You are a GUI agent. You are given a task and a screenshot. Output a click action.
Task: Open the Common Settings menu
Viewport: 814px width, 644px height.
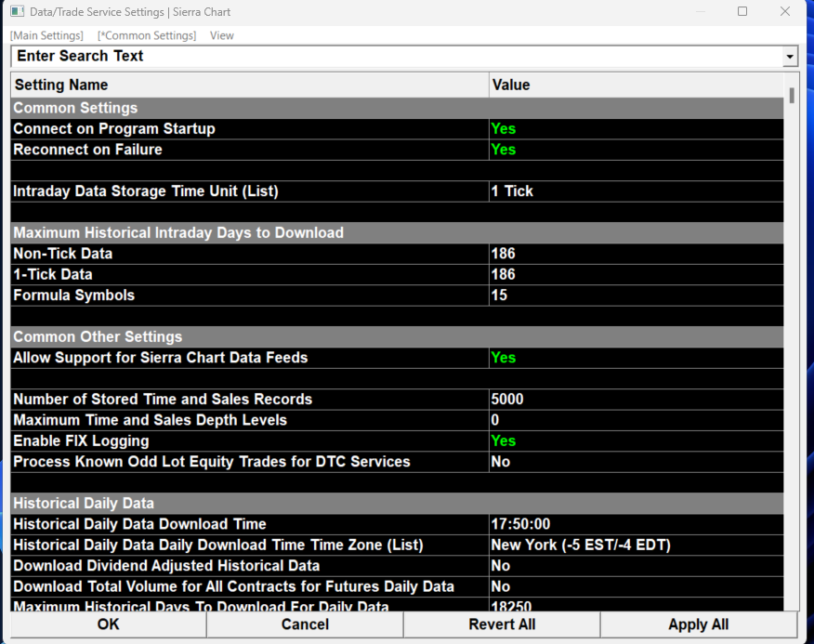147,35
